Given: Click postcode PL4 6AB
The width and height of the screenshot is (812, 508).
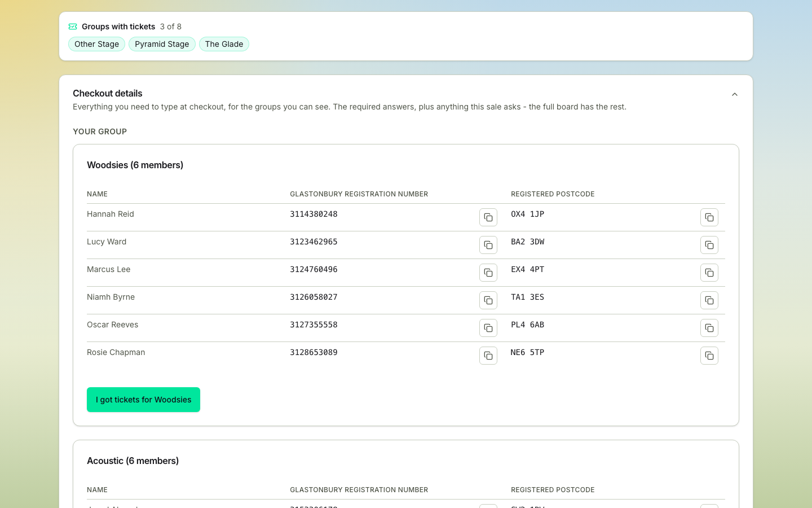Looking at the screenshot, I should (528, 325).
